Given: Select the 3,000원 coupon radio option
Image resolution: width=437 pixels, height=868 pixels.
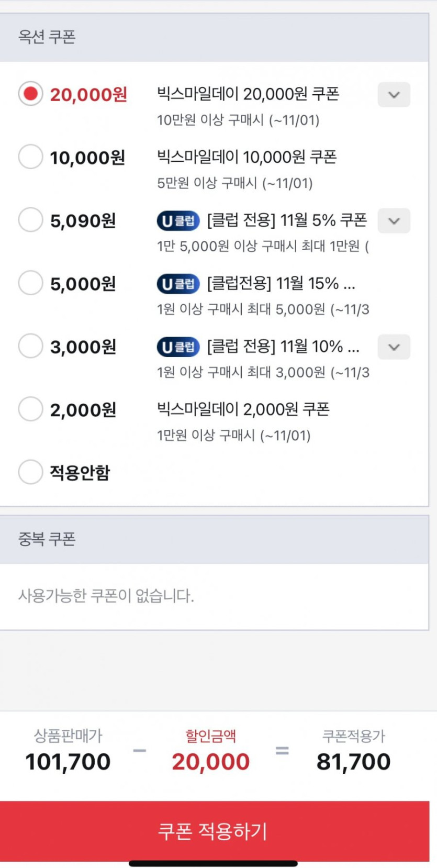Looking at the screenshot, I should [x=30, y=346].
